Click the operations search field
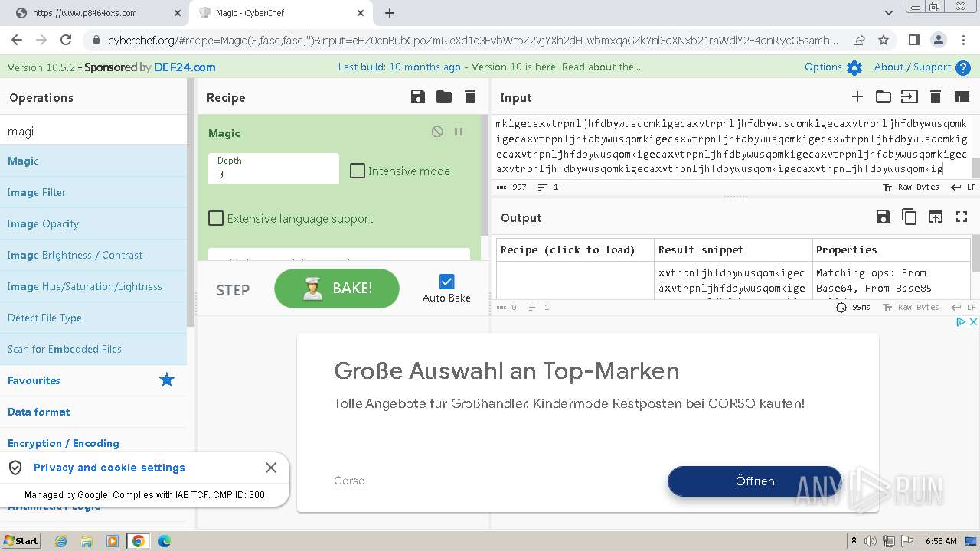This screenshot has width=980, height=551. click(93, 131)
